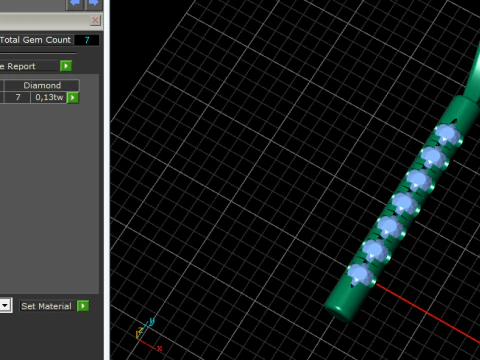480x360 pixels.
Task: Select the Diamond quantity cell showing 7
Action: [x=17, y=97]
